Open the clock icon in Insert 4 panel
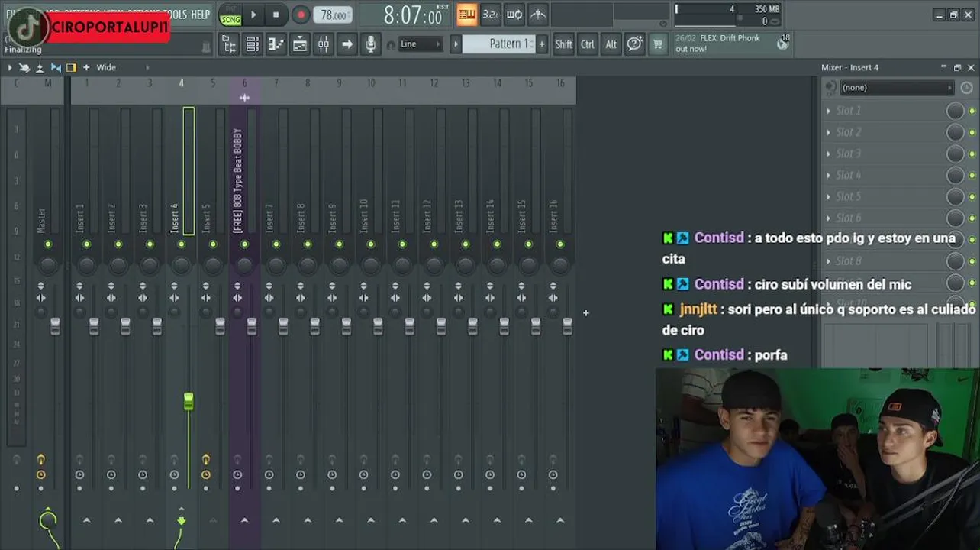The image size is (980, 550). (966, 88)
